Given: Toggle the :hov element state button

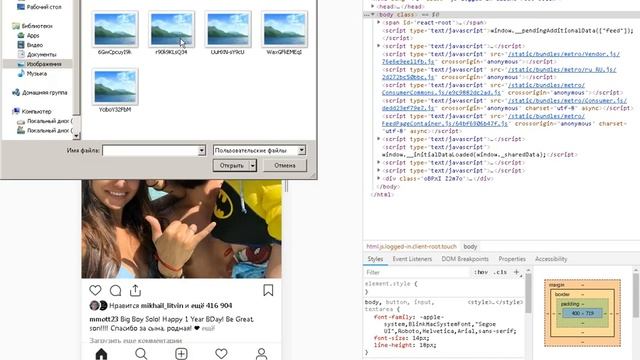Looking at the screenshot, I should 481,272.
